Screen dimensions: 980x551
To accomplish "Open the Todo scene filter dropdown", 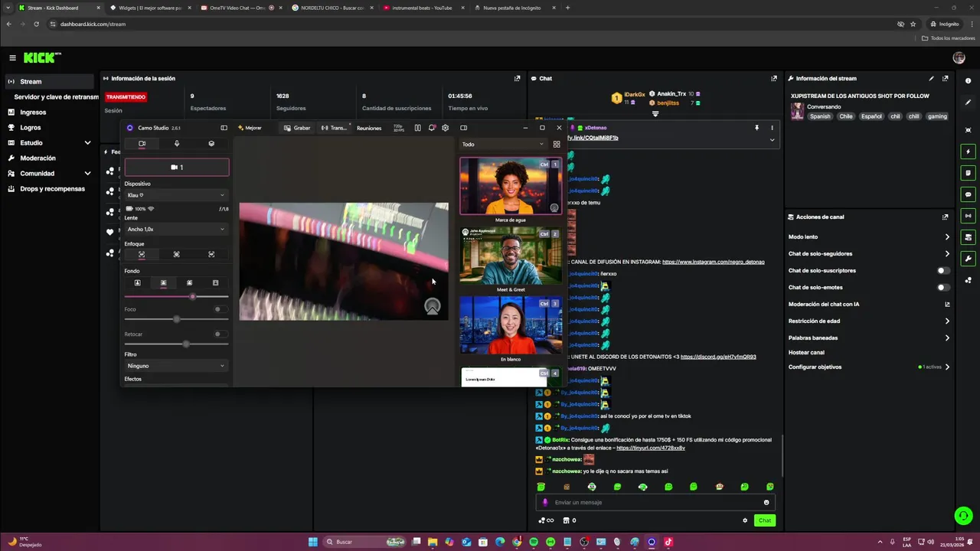I will 503,144.
